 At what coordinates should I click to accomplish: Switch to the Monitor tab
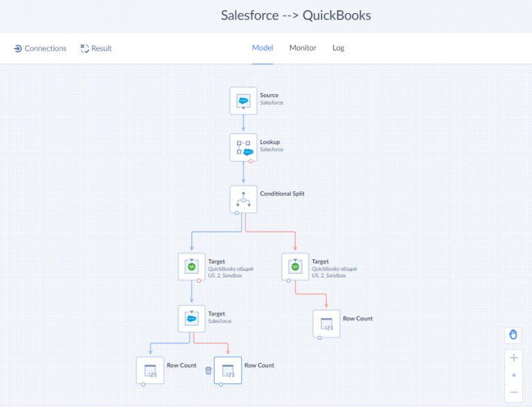[x=303, y=48]
